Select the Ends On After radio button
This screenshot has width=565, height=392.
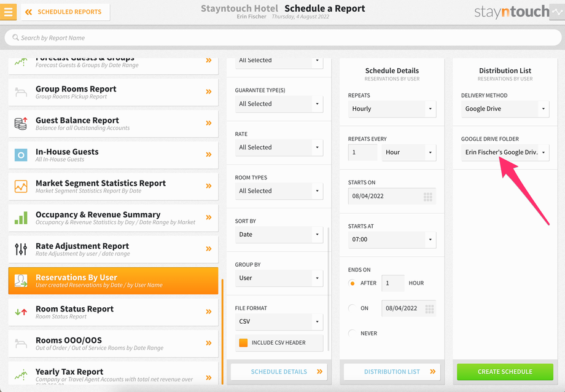click(x=353, y=283)
